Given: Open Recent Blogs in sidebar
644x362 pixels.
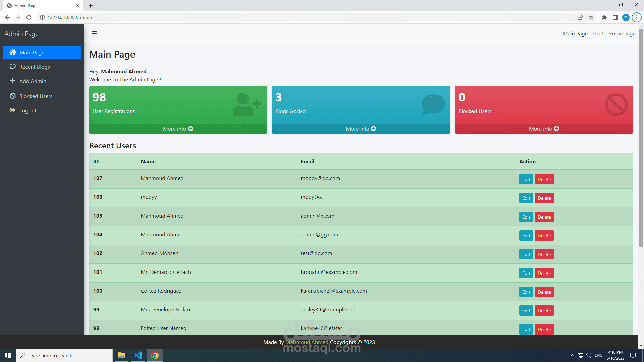Looking at the screenshot, I should tap(34, 67).
